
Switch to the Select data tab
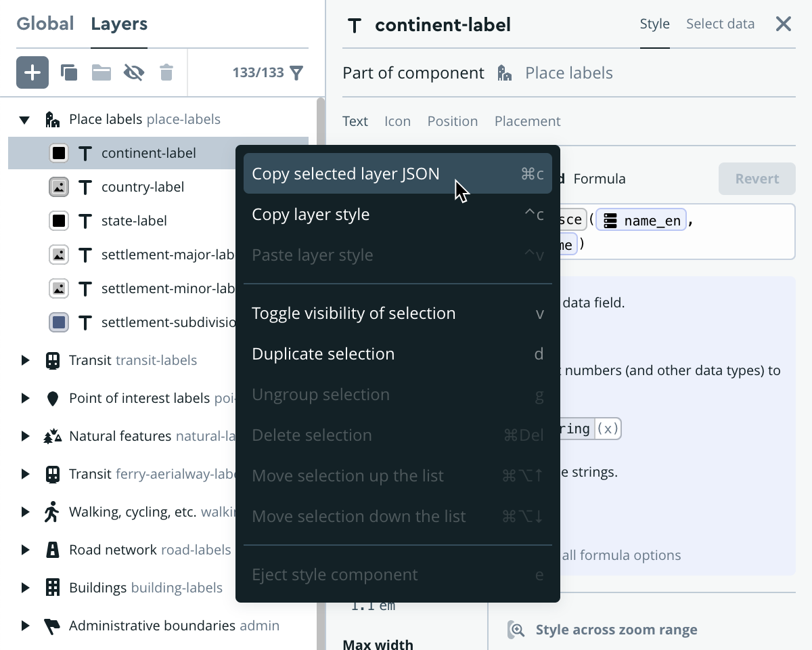[720, 24]
